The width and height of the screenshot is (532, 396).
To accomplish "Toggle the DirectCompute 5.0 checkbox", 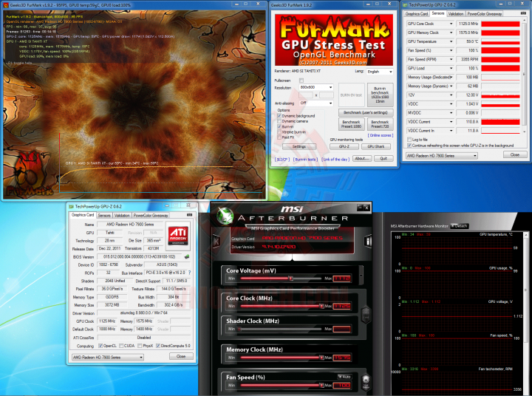I will pos(158,346).
